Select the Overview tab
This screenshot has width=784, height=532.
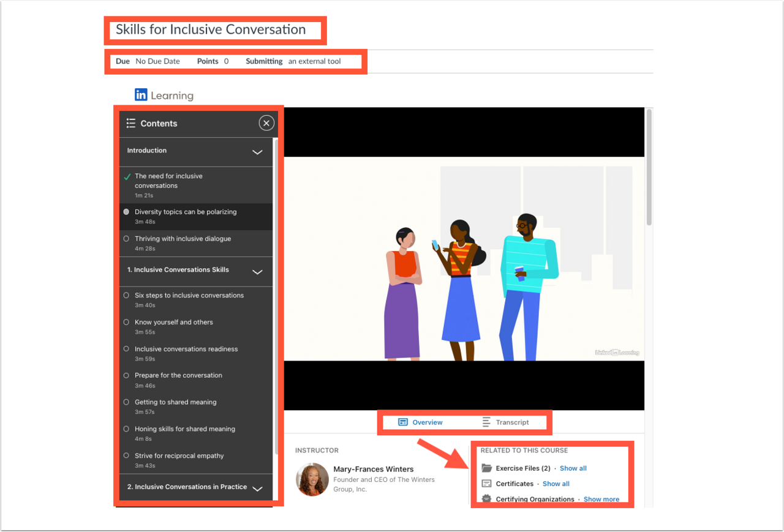coord(429,422)
